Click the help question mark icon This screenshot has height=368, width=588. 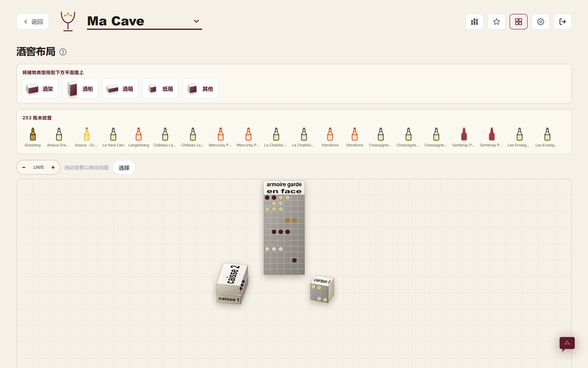63,52
